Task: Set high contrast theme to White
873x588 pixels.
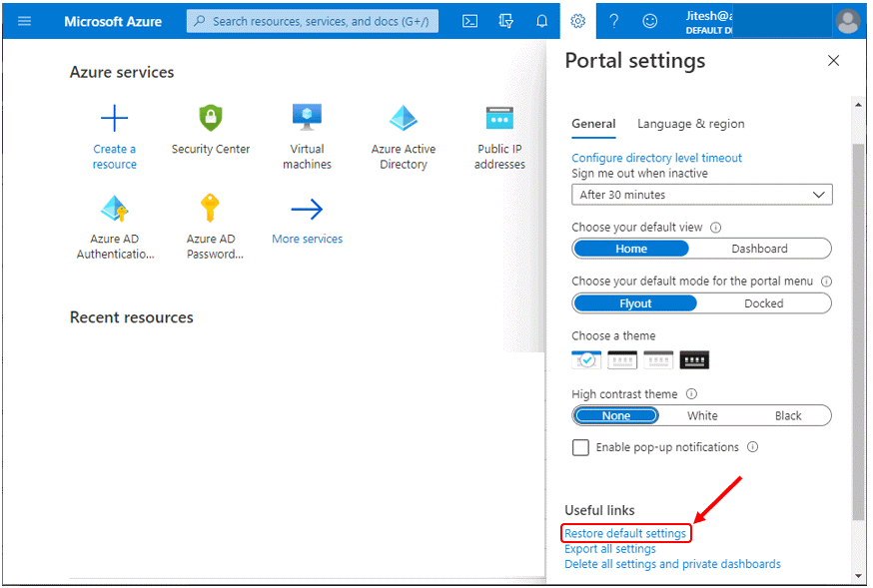Action: [702, 415]
